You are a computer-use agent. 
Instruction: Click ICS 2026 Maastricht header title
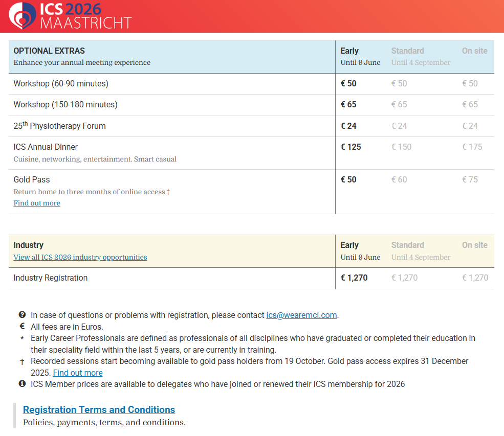click(85, 16)
